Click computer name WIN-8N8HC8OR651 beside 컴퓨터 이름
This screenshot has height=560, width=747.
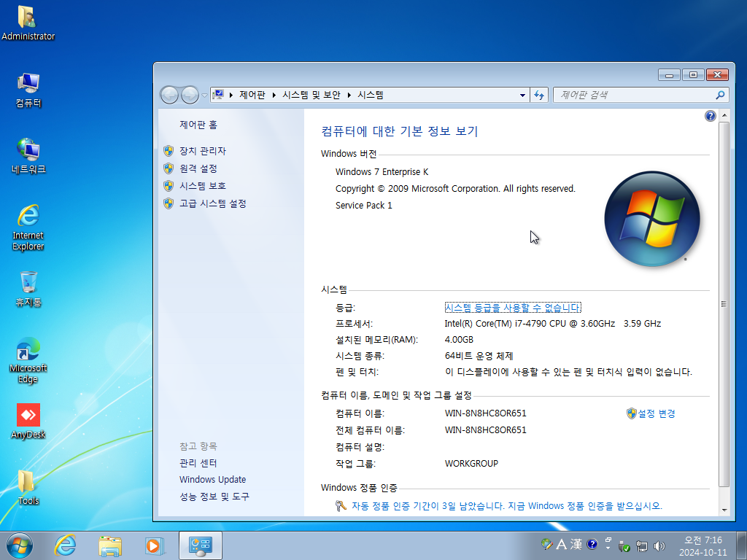485,413
